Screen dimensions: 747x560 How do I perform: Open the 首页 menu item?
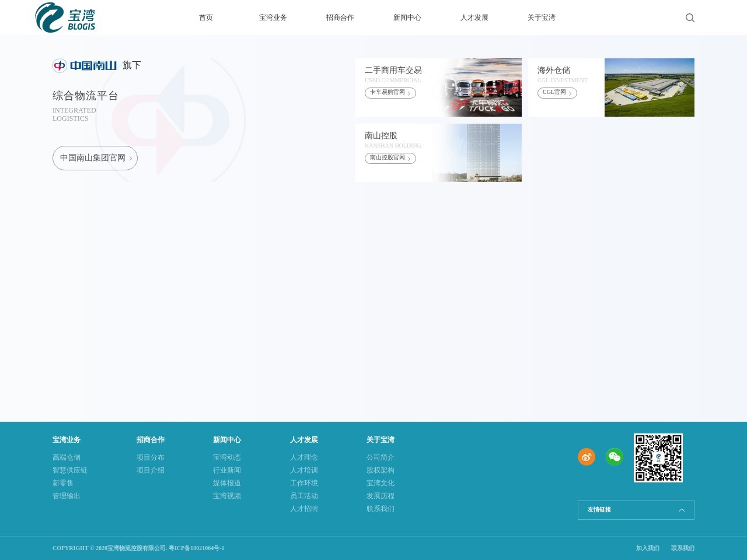pyautogui.click(x=206, y=17)
